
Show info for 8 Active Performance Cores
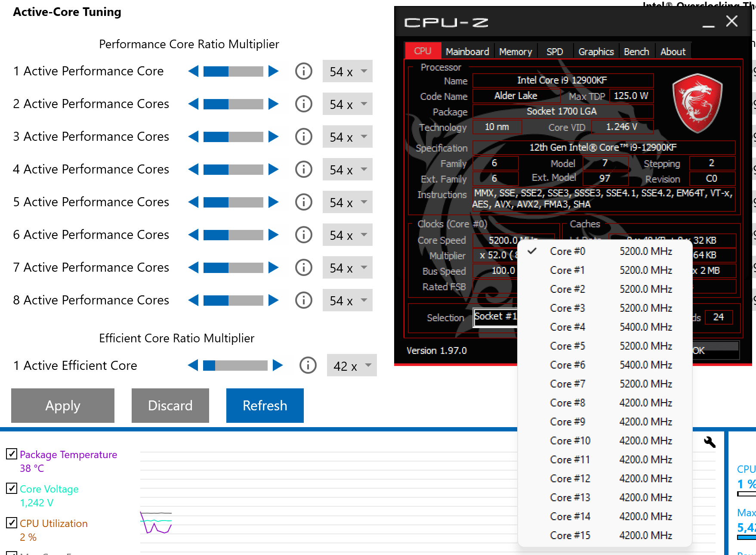coord(304,300)
